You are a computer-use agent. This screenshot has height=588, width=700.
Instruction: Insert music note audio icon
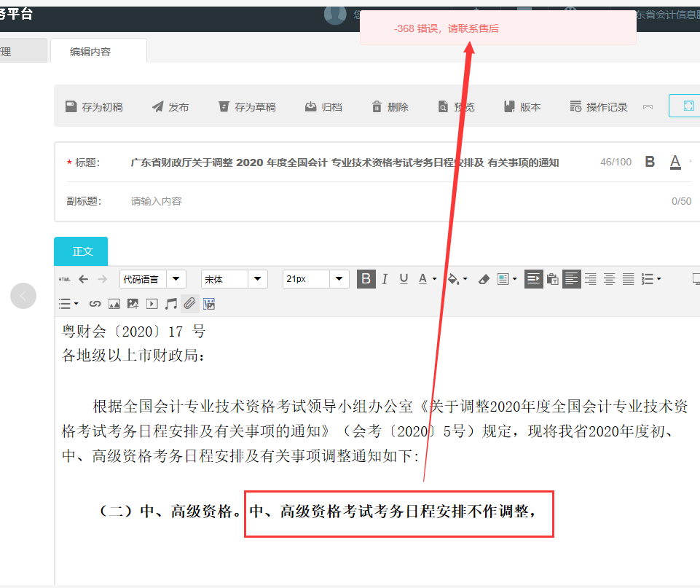point(170,304)
